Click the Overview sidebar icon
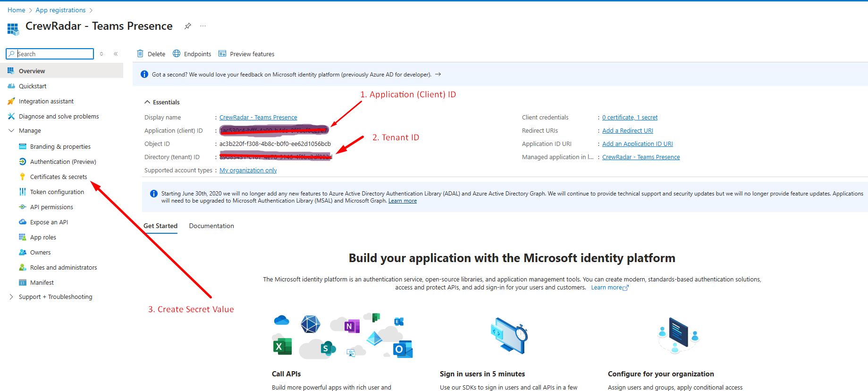 point(11,71)
